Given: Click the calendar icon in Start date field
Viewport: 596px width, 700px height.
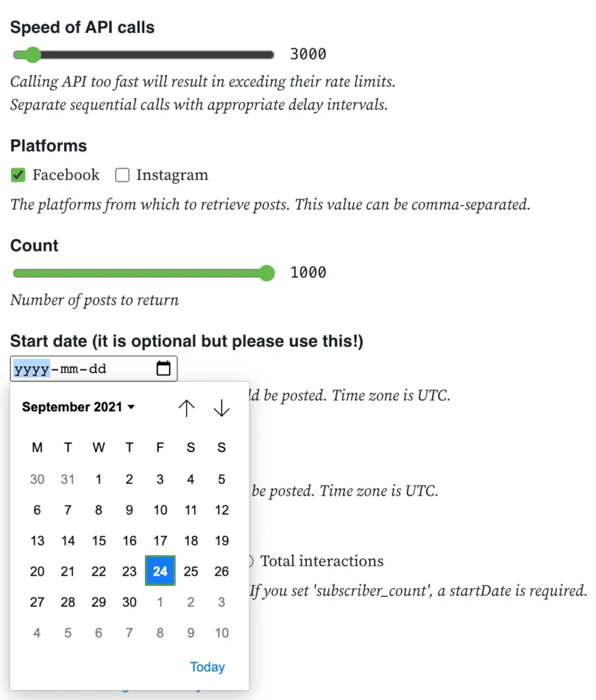Looking at the screenshot, I should click(x=163, y=368).
